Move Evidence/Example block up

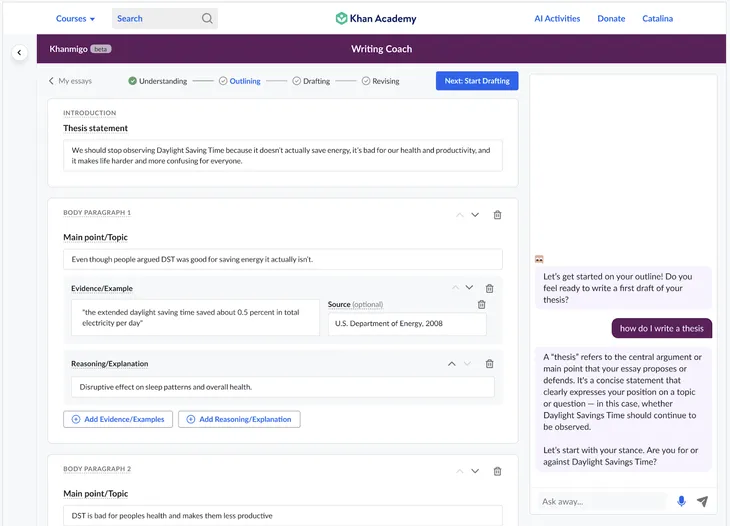pos(455,288)
